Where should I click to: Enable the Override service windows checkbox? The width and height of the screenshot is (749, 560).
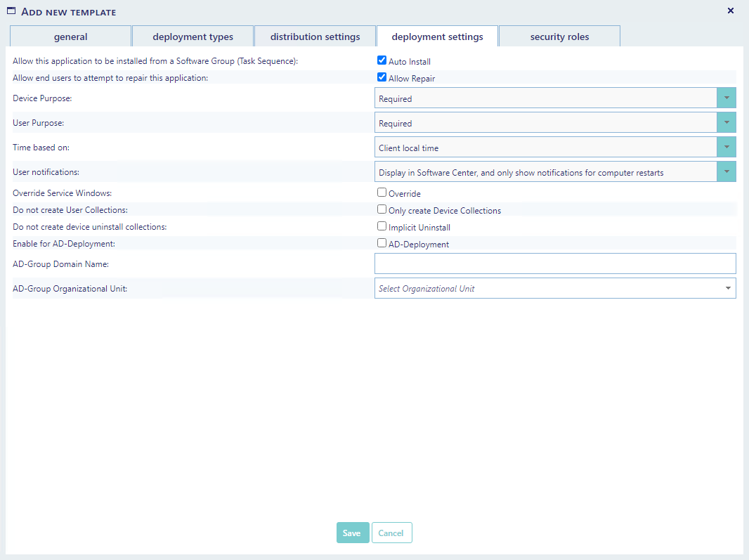(x=382, y=193)
